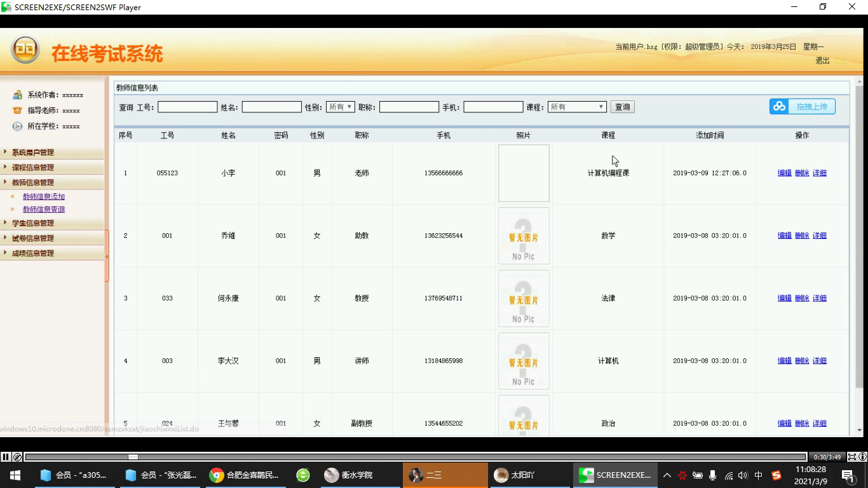Click the 中 input language indicator
Viewport: 868px width, 488px height.
click(759, 475)
